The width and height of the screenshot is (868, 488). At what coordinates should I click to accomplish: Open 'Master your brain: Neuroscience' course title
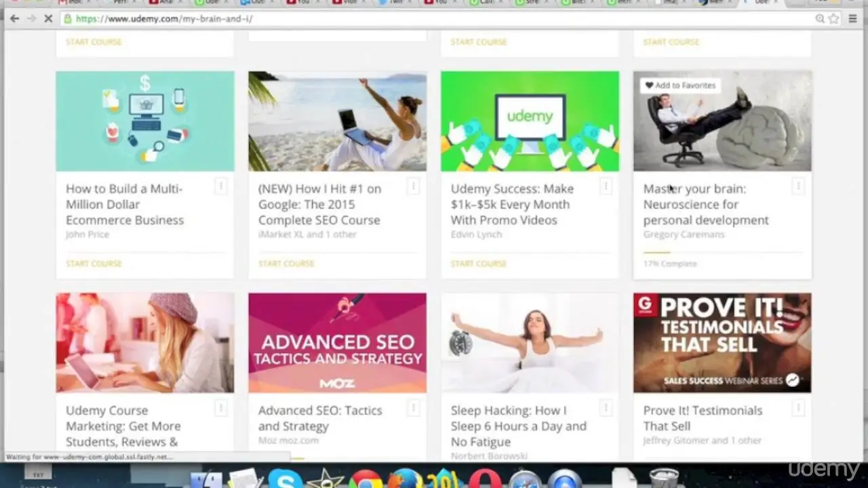coord(706,204)
